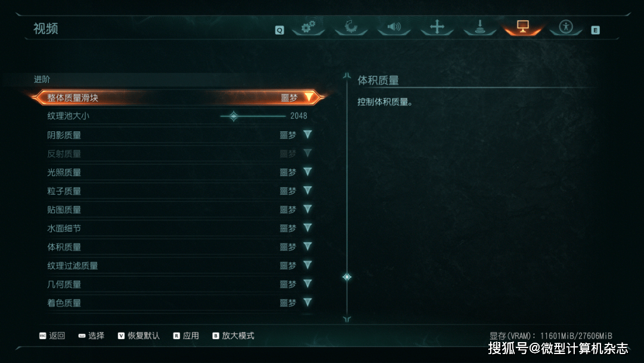Image resolution: width=644 pixels, height=363 pixels.
Task: Expand the 光照质量 dropdown arrow
Action: tap(308, 171)
